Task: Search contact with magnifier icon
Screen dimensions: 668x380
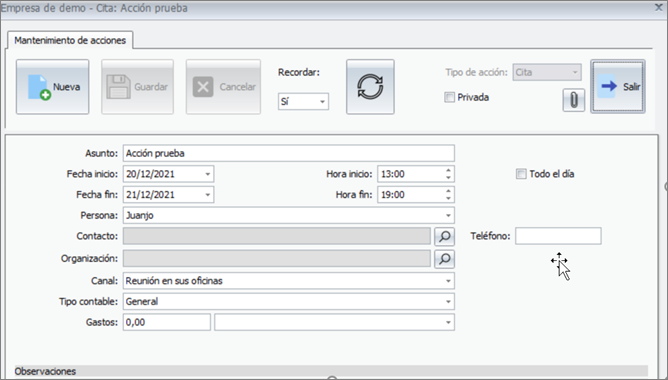Action: point(444,236)
